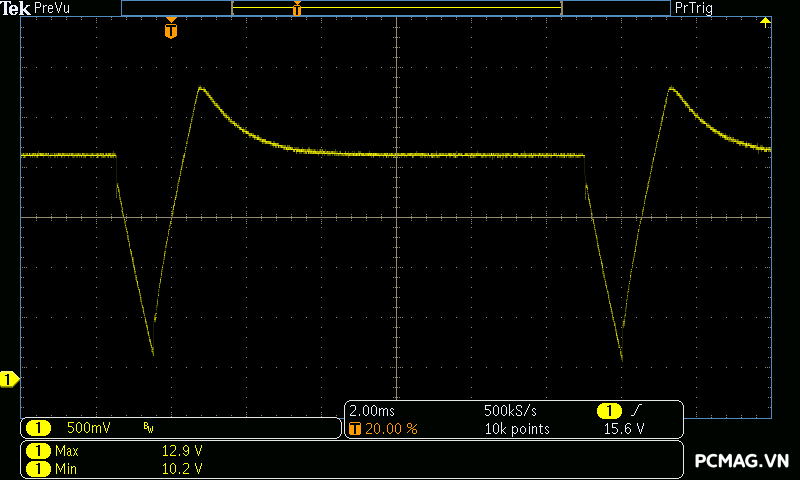Click the trigger source channel 1 badge
Image resolution: width=800 pixels, height=480 pixels.
[x=609, y=411]
